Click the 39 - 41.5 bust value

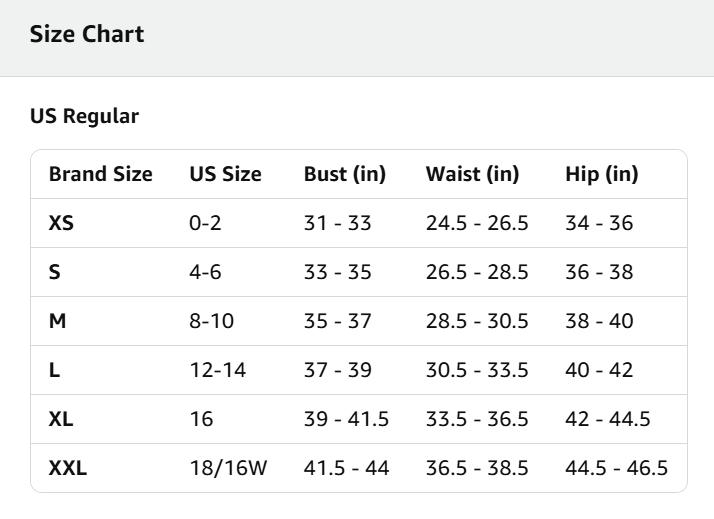pos(346,419)
